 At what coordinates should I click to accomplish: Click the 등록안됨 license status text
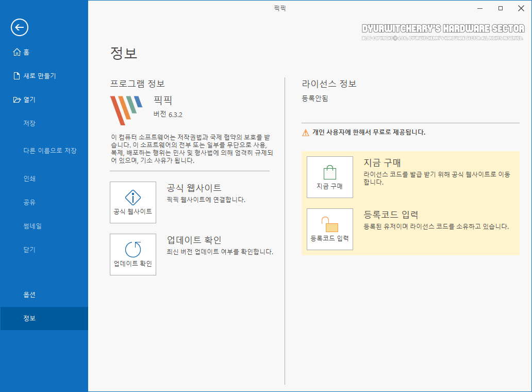pos(315,99)
